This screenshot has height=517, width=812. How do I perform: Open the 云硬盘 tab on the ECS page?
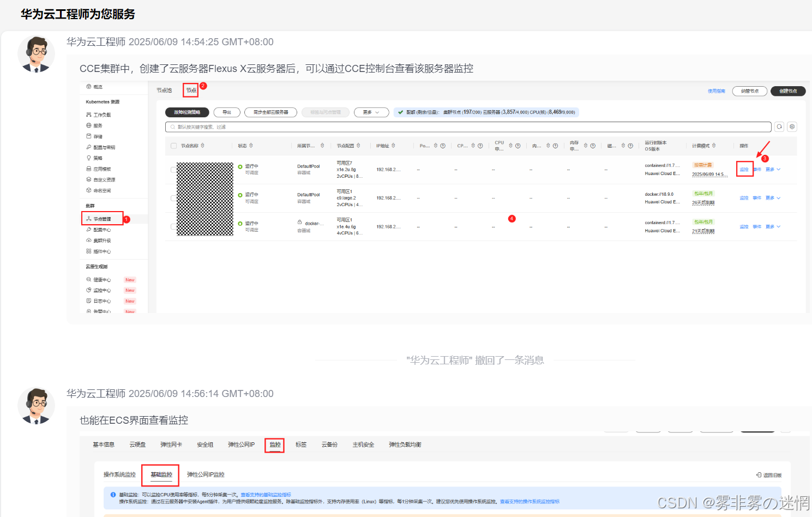(137, 445)
